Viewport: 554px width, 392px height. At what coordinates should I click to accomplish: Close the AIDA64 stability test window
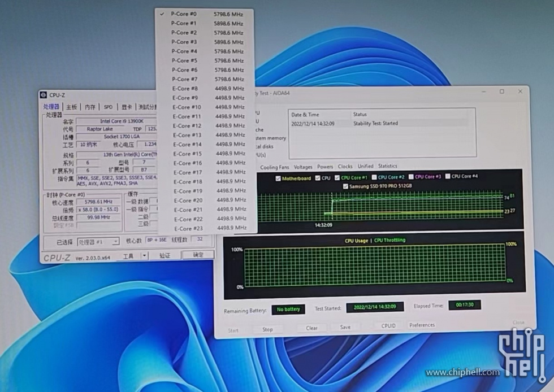tap(520, 91)
